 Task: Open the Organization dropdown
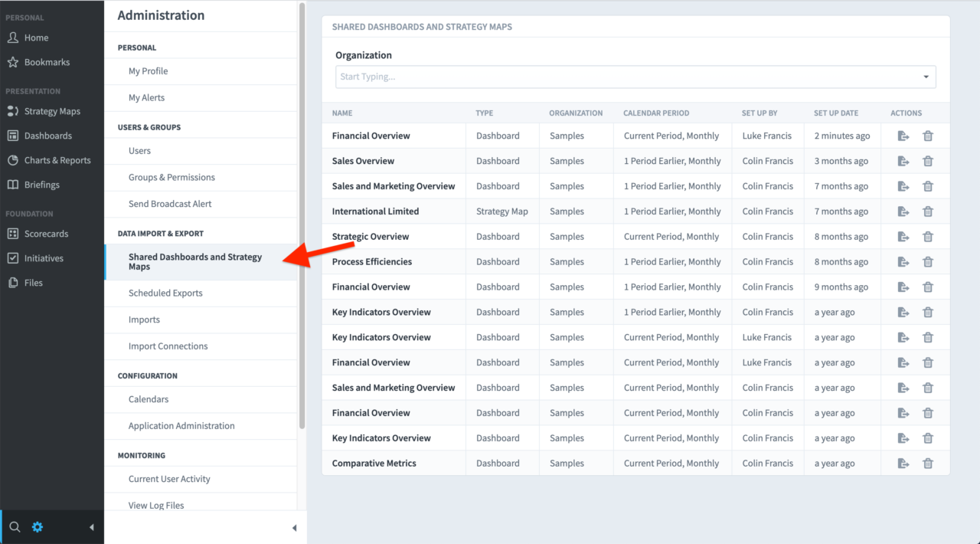[x=925, y=77]
